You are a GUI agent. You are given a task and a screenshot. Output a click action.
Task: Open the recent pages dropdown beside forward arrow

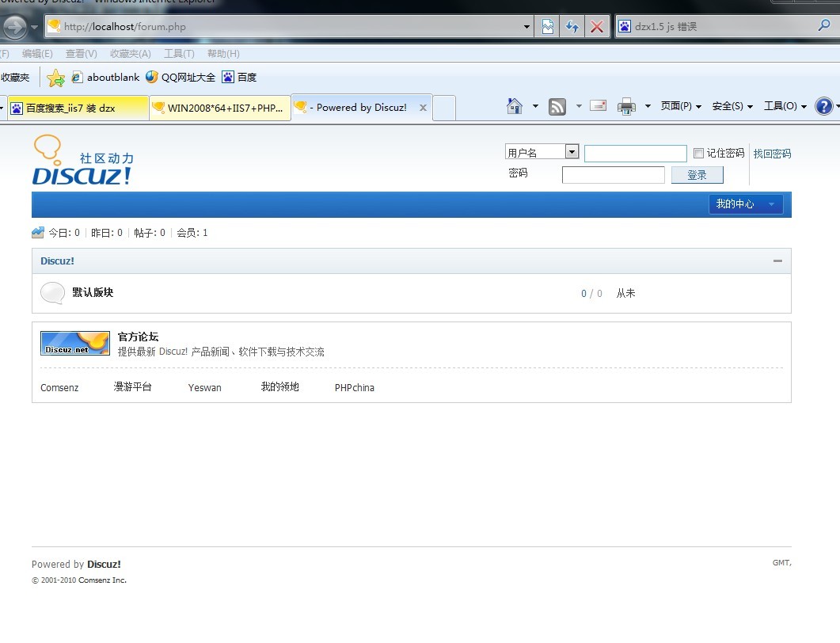pyautogui.click(x=34, y=27)
